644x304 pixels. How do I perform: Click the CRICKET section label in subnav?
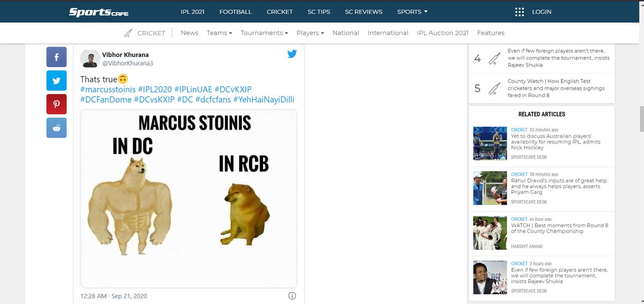[151, 33]
